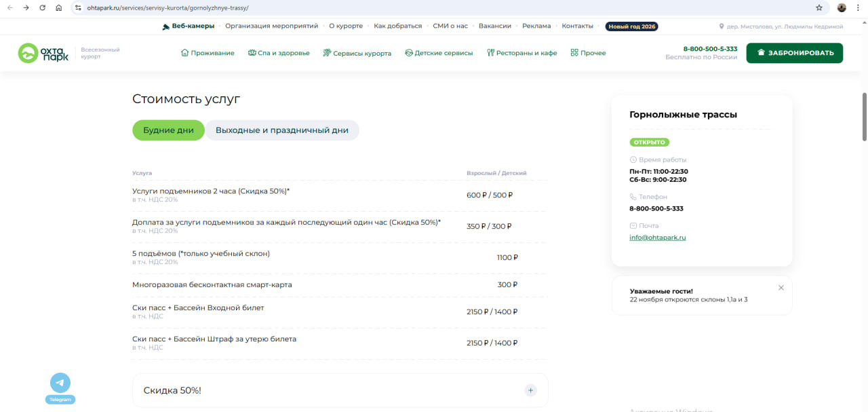Open the Спа и здоровье menu
The height and width of the screenshot is (412, 868).
coord(279,53)
